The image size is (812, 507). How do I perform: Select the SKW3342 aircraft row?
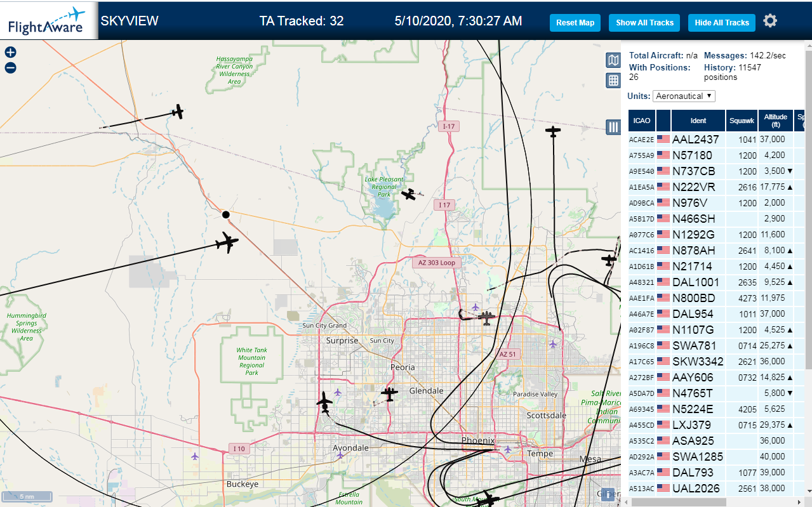tap(716, 362)
